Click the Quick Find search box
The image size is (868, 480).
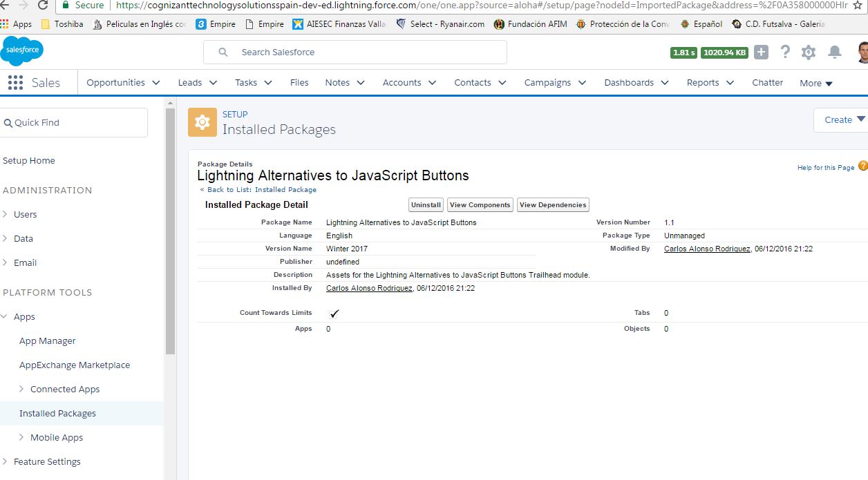pos(74,122)
